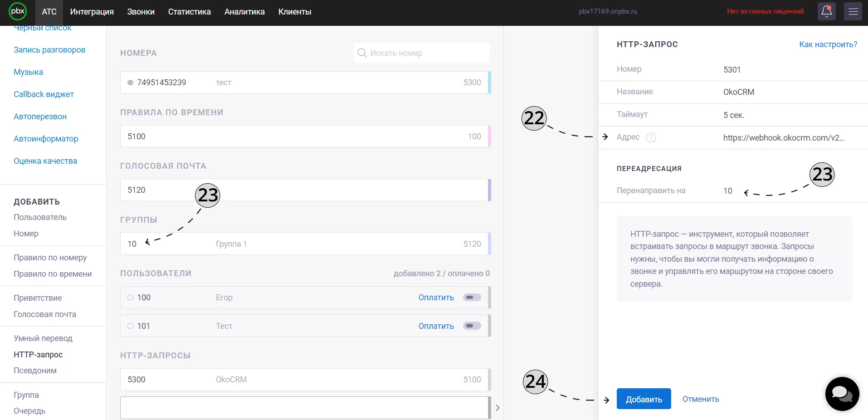Open the Перенаправить на value 10

727,191
